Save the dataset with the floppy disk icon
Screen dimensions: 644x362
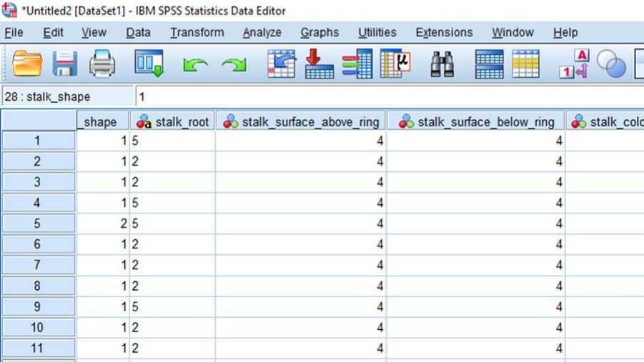(x=65, y=64)
